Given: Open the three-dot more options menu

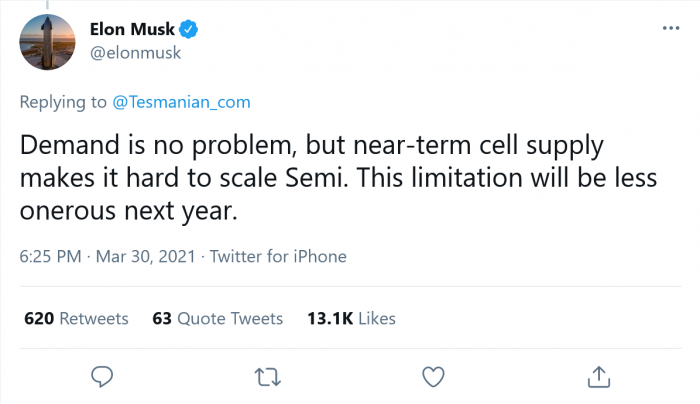Looking at the screenshot, I should [x=672, y=28].
